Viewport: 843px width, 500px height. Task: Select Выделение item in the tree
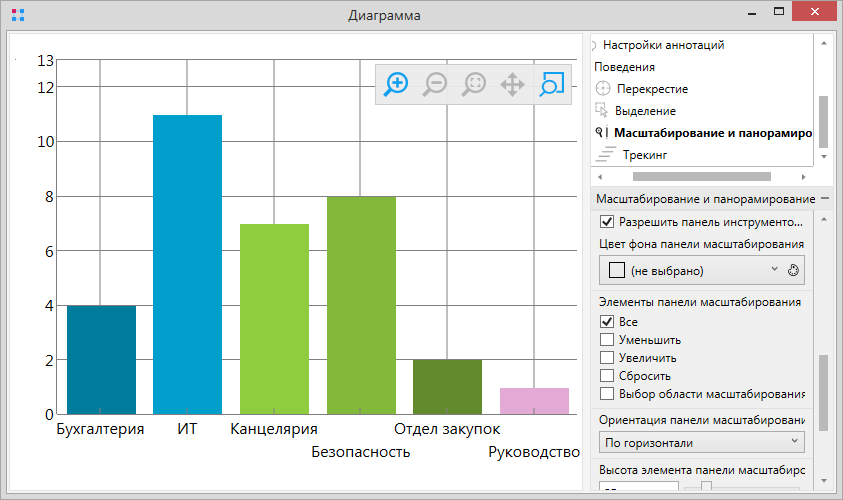(x=646, y=111)
